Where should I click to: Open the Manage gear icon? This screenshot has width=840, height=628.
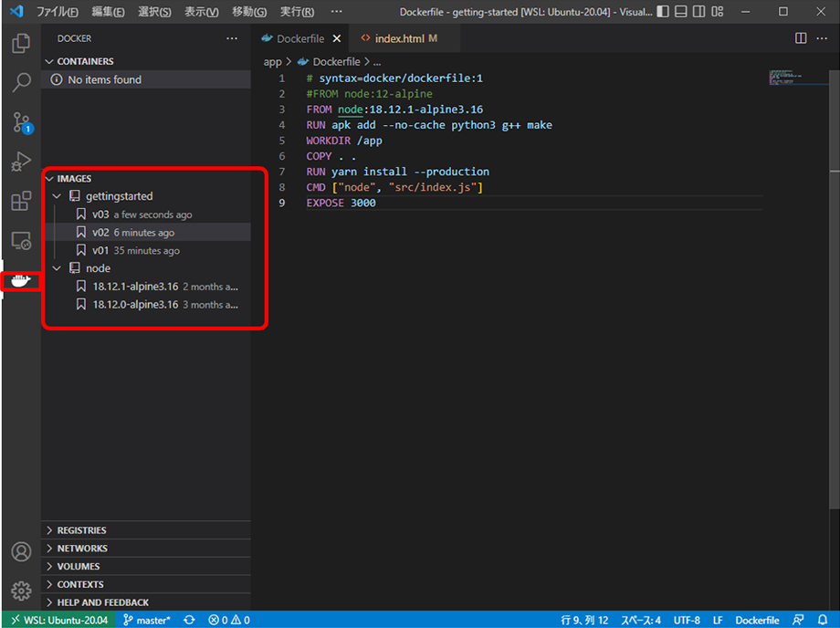(x=21, y=591)
